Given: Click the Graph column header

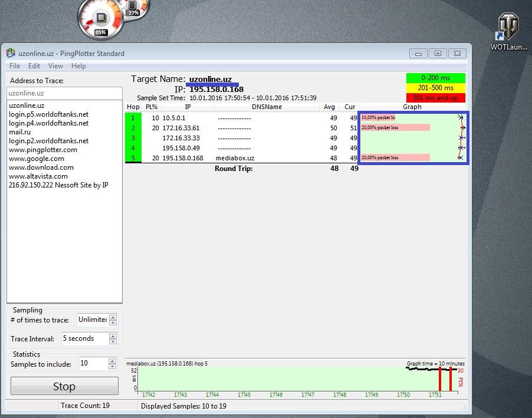Looking at the screenshot, I should 412,107.
